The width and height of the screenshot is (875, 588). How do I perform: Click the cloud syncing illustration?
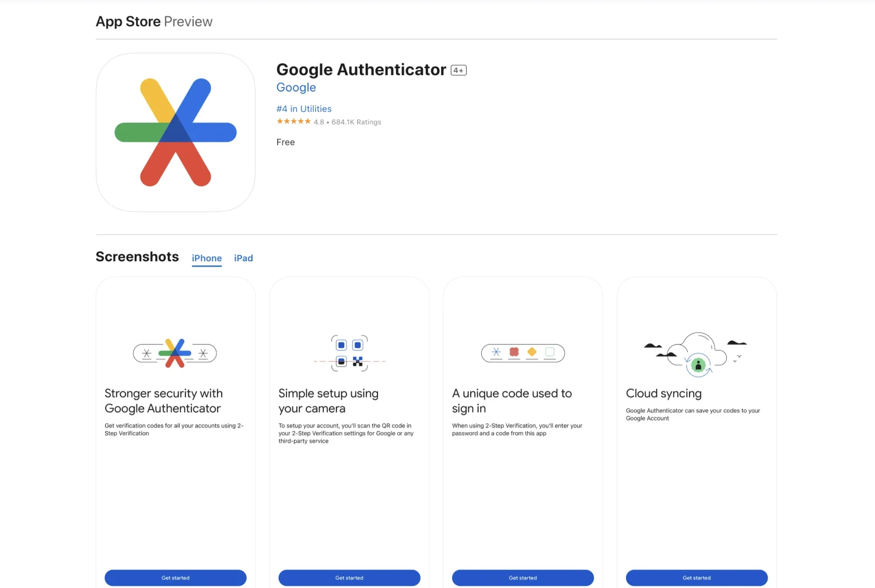696,353
